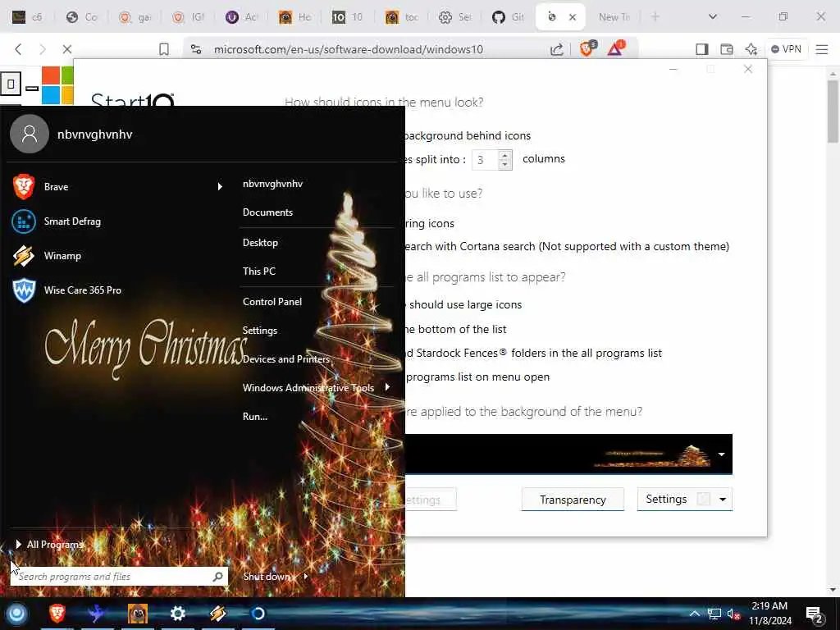
Task: Open the network tray icon
Action: [x=714, y=614]
